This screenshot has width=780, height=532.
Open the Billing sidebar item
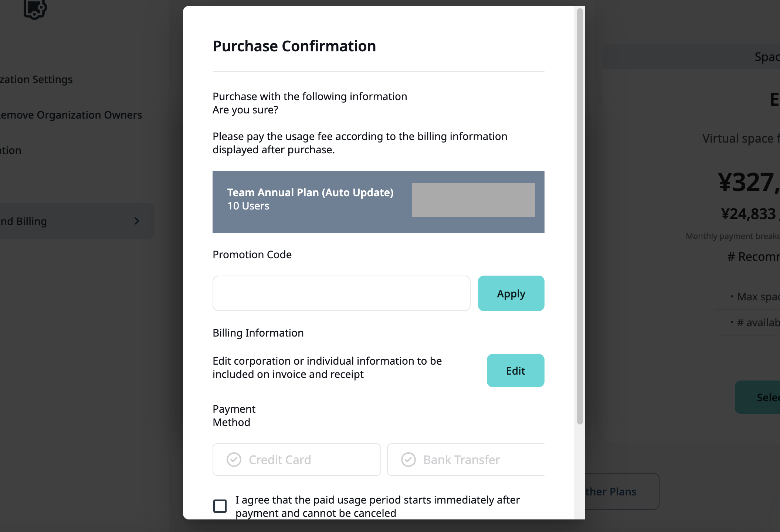click(x=77, y=221)
